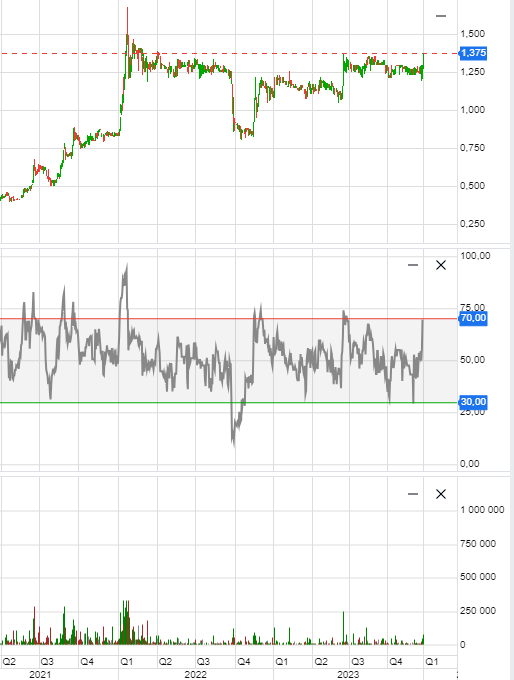The image size is (514, 680).
Task: Click the 500 000 volume axis value
Action: tap(478, 577)
